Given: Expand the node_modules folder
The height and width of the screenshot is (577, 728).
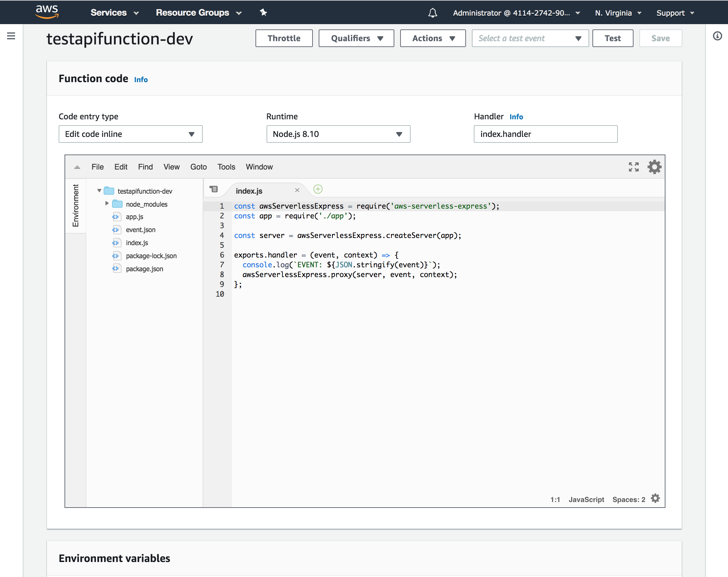Looking at the screenshot, I should 107,203.
